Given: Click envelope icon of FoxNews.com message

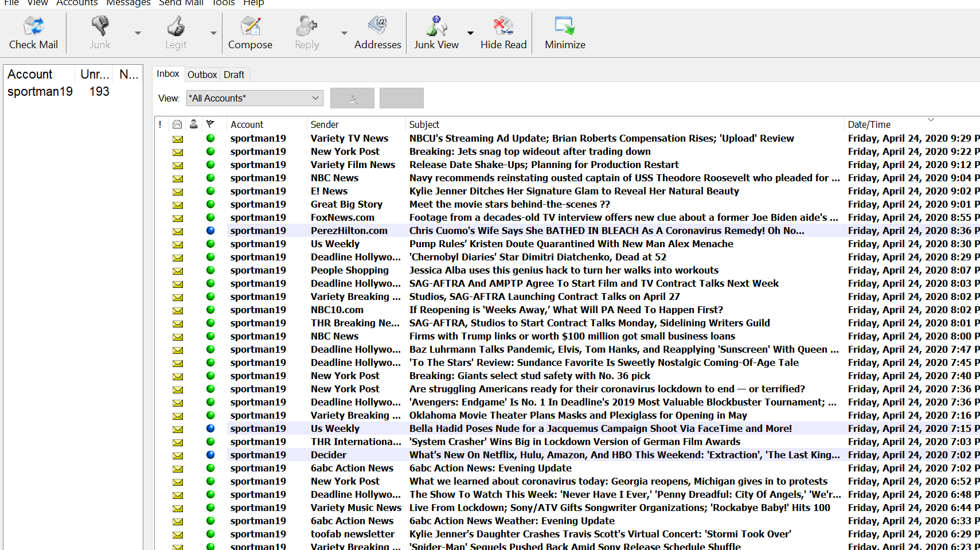Looking at the screenshot, I should [x=178, y=218].
